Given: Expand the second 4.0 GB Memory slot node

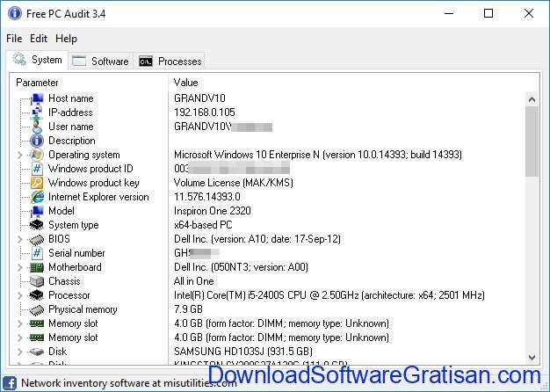Looking at the screenshot, I should pyautogui.click(x=19, y=338).
